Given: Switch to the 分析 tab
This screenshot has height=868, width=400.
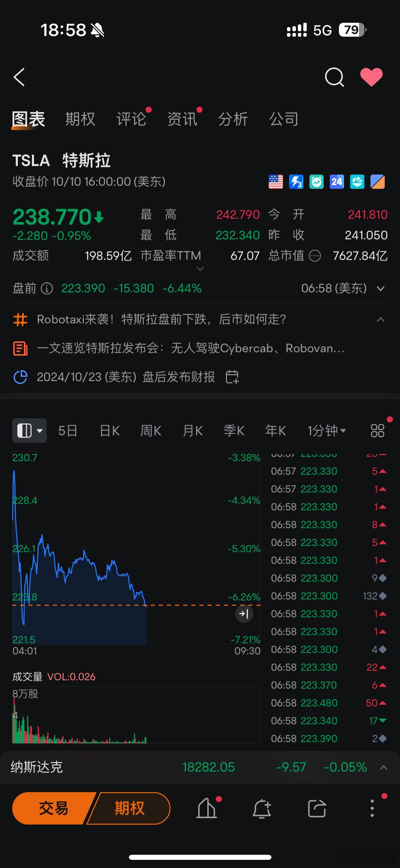Looking at the screenshot, I should (x=233, y=119).
